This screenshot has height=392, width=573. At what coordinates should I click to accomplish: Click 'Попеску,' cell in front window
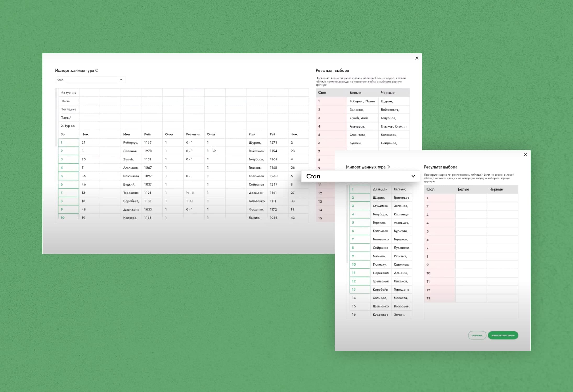381,264
